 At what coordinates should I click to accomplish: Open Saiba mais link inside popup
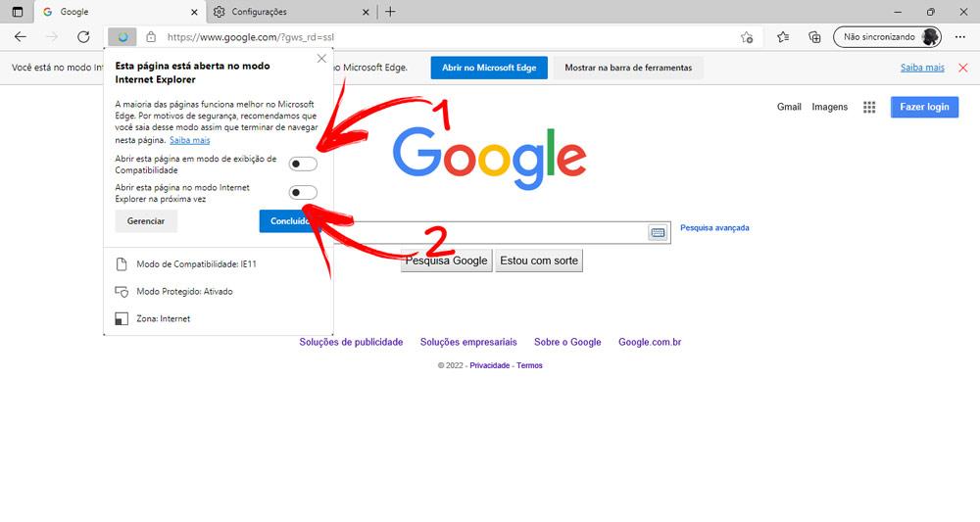[x=190, y=140]
